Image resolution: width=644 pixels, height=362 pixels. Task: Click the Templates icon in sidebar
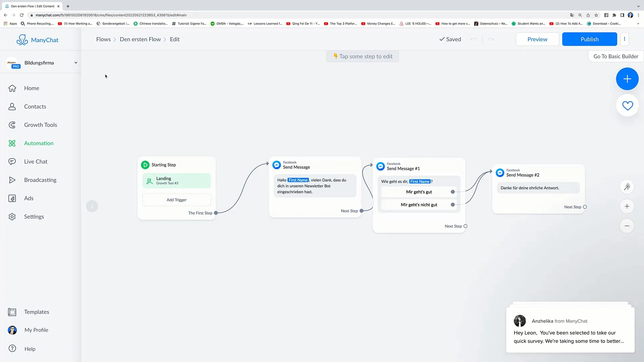point(12,312)
